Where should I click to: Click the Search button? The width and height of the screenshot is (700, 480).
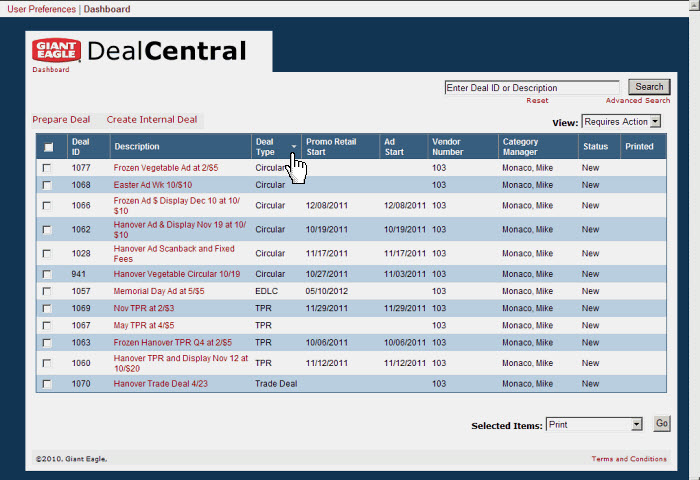coord(649,87)
